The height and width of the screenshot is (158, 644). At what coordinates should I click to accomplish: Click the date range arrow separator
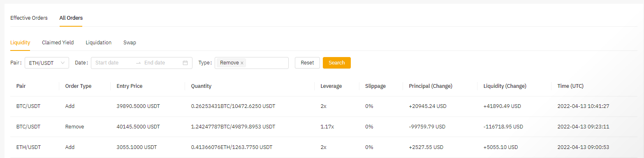click(x=139, y=63)
